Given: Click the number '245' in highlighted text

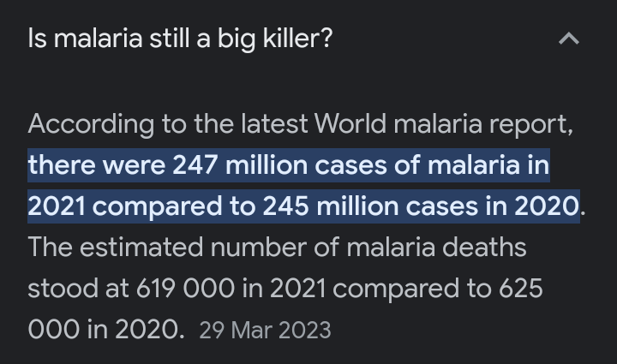Looking at the screenshot, I should (285, 206).
